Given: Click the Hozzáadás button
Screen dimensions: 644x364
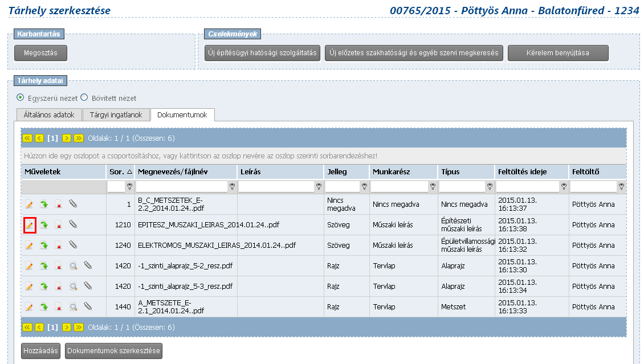Looking at the screenshot, I should click(x=40, y=351).
